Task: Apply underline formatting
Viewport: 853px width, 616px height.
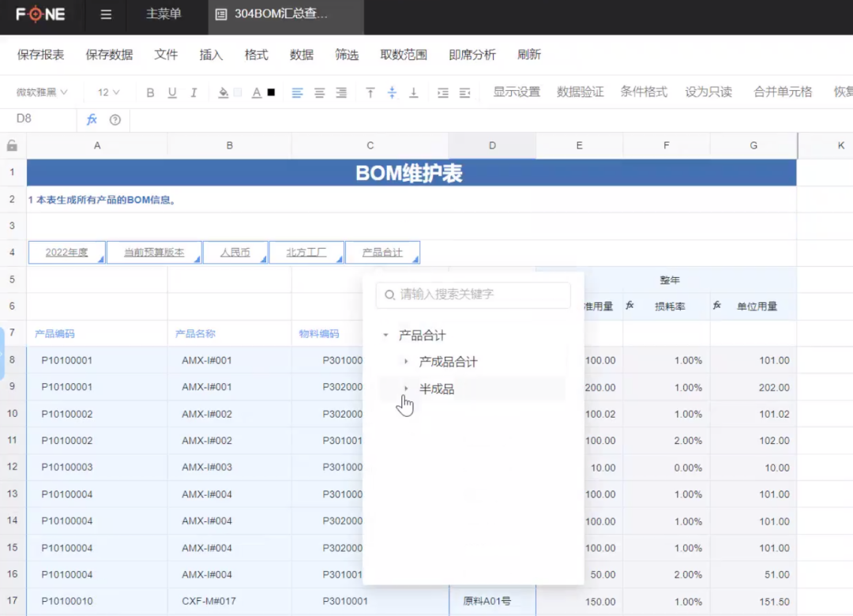Action: point(171,92)
